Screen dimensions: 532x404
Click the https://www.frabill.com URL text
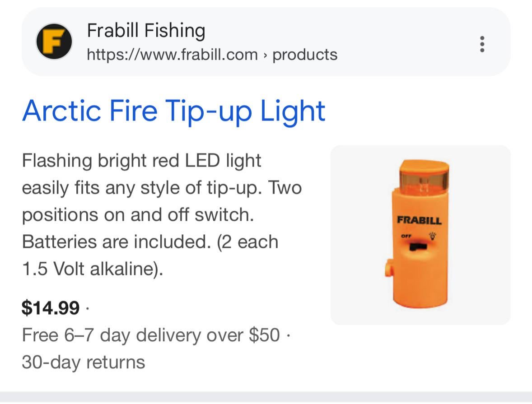pos(172,55)
